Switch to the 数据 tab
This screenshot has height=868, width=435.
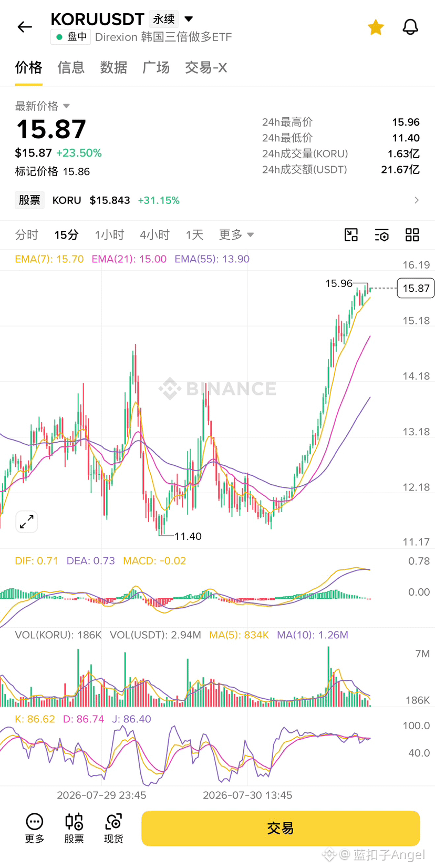[x=113, y=67]
